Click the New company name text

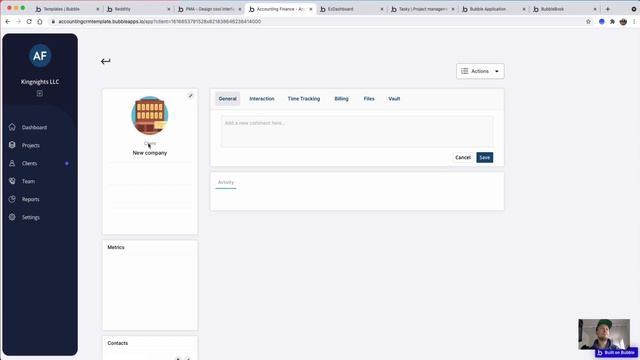[x=150, y=153]
